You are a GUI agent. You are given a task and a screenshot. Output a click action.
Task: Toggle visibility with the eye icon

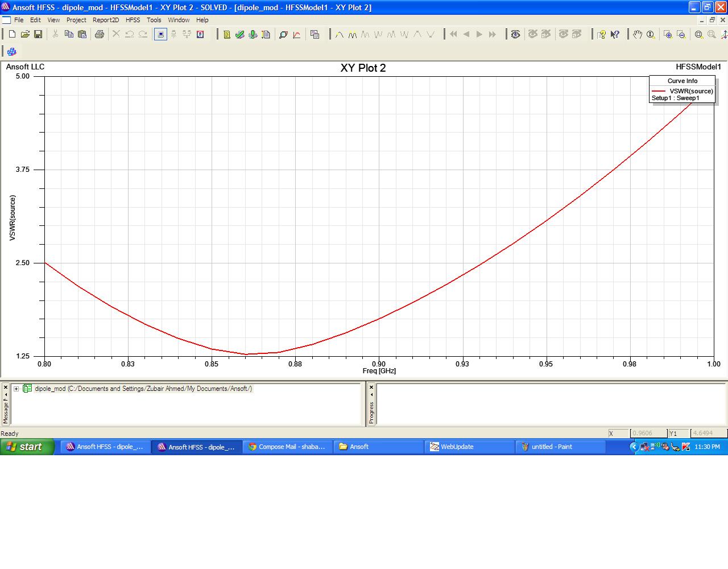pos(515,34)
